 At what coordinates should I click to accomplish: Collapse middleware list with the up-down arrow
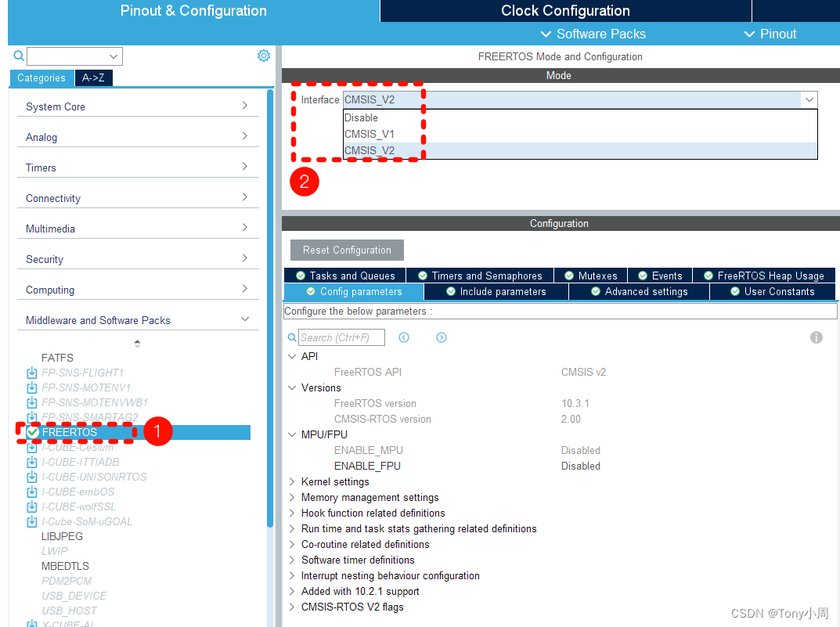click(137, 343)
